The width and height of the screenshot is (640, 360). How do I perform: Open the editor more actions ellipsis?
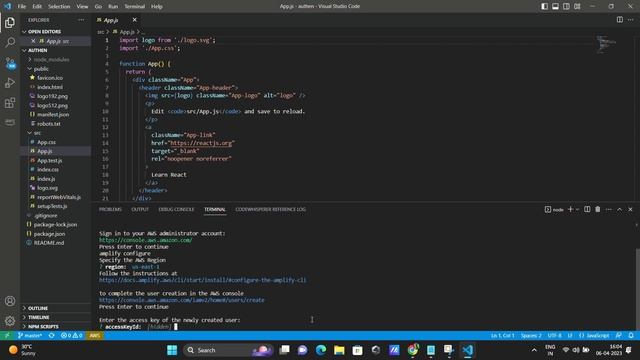click(x=631, y=20)
